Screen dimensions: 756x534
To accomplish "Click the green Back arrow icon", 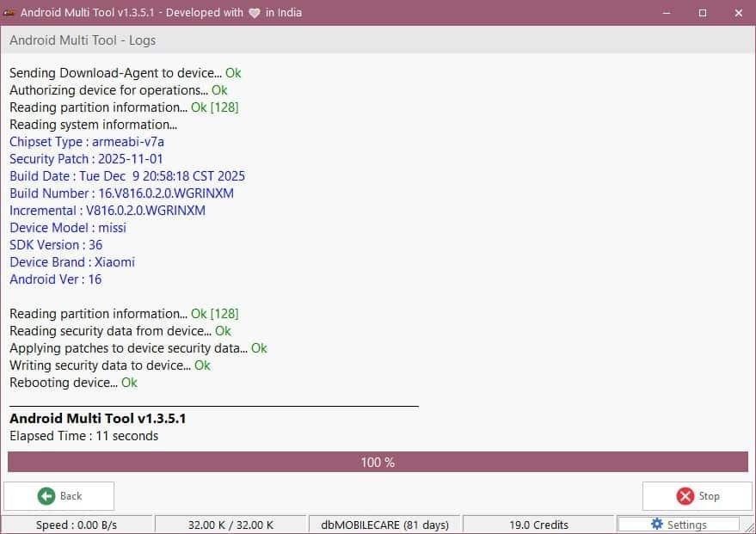I will pyautogui.click(x=46, y=496).
